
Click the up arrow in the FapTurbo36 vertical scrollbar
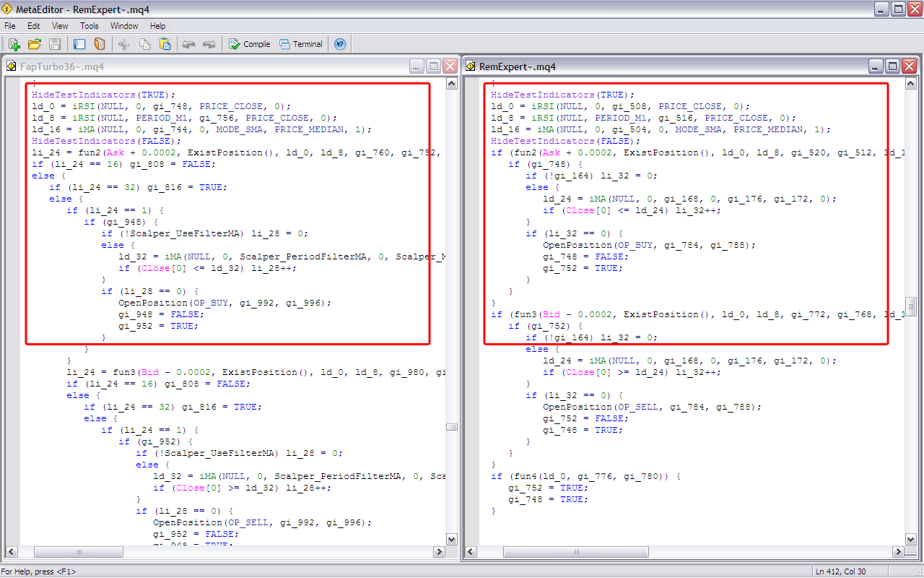click(452, 84)
